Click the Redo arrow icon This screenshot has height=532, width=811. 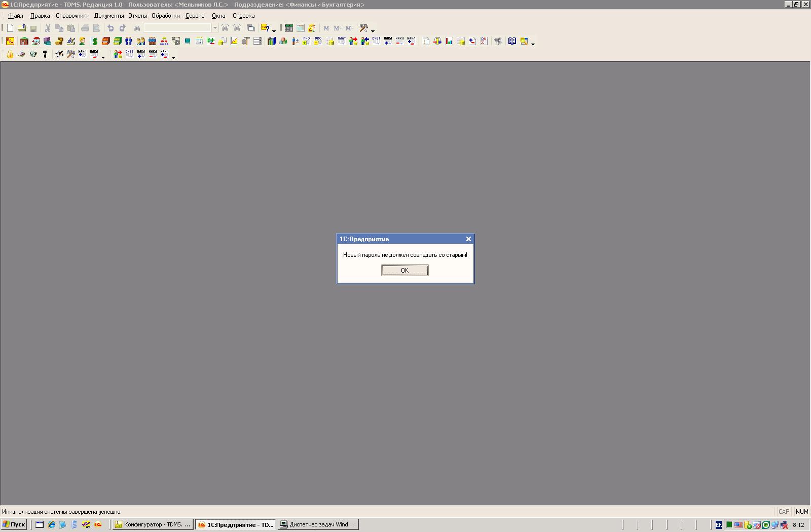tap(122, 28)
